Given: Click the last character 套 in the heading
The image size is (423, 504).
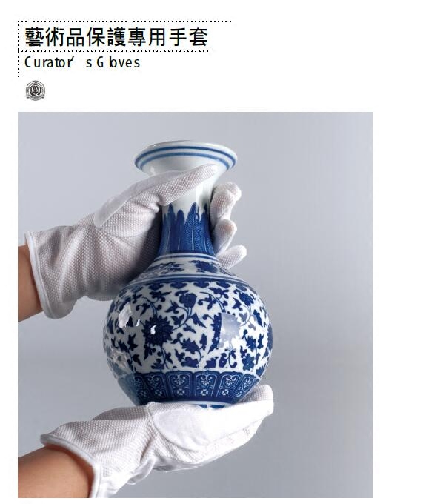Looking at the screenshot, I should 199,37.
